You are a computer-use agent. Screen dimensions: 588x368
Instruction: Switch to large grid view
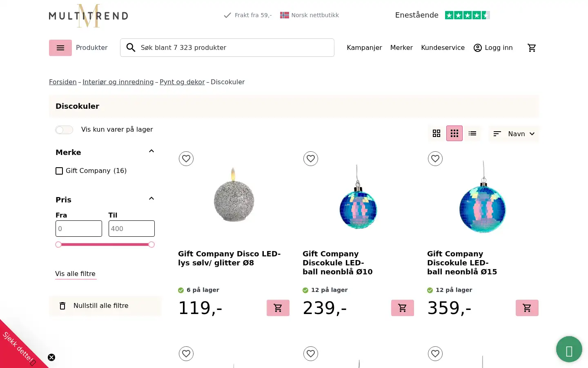[x=437, y=133]
